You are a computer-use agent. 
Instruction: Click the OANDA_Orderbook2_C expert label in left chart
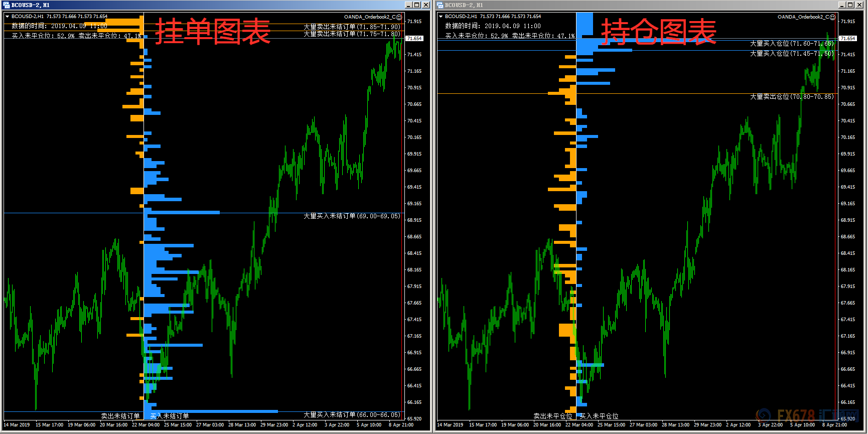coord(370,17)
